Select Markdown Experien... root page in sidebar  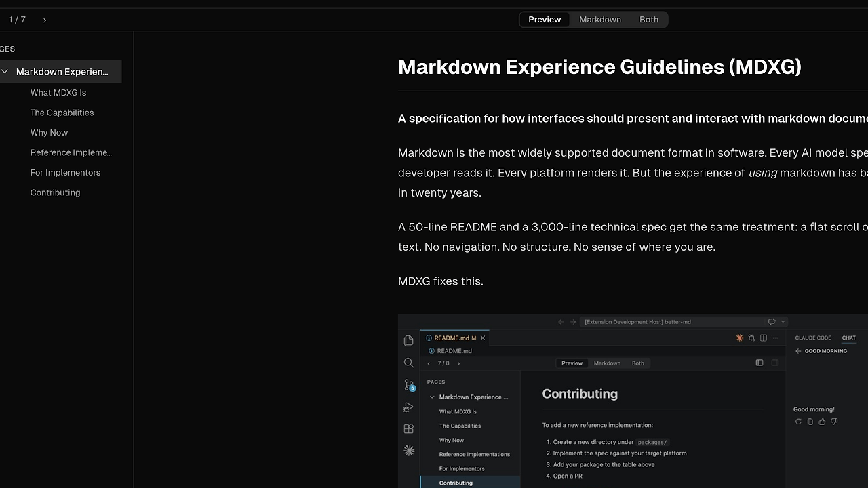61,72
